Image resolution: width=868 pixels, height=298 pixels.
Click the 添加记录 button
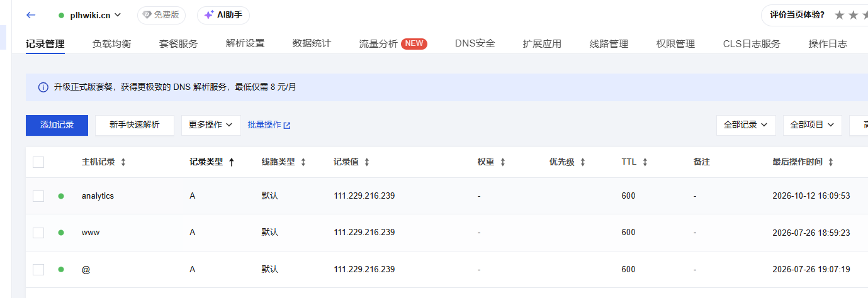coord(57,125)
